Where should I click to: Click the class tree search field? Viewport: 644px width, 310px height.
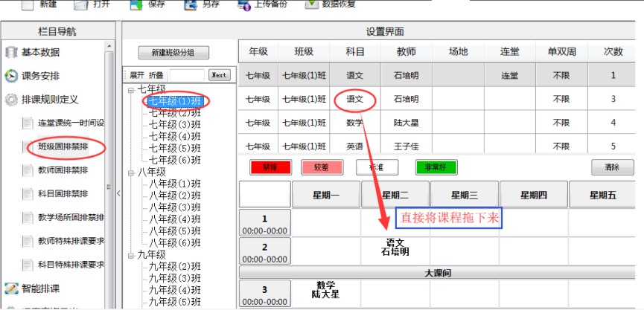click(x=187, y=75)
